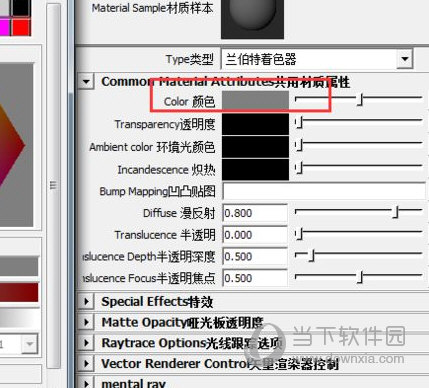Expand Vector Renderer Control section

(86, 364)
